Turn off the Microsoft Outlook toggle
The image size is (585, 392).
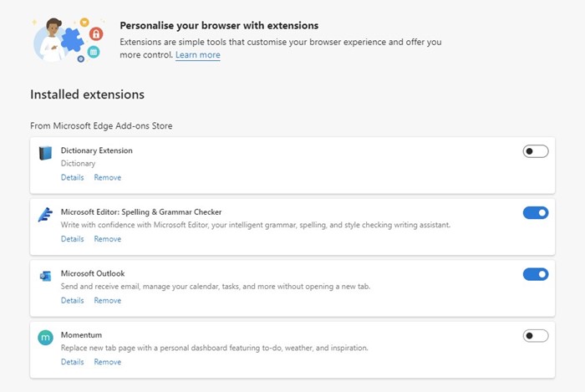[535, 274]
